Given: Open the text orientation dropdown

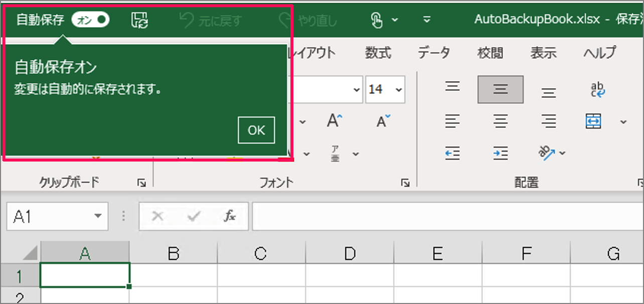Looking at the screenshot, I should click(563, 153).
